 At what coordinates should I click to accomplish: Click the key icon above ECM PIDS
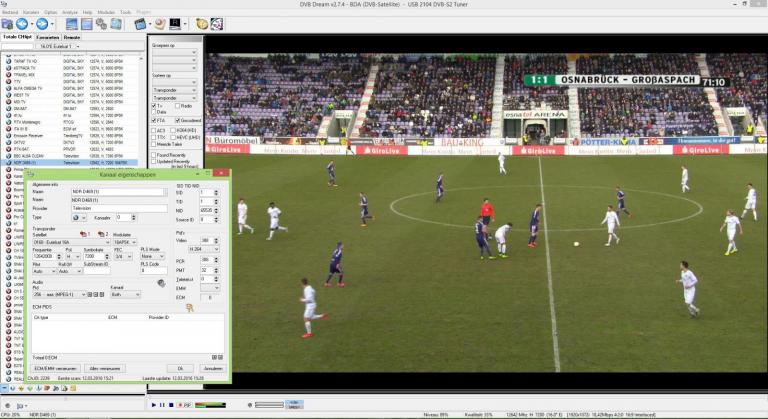click(x=187, y=309)
